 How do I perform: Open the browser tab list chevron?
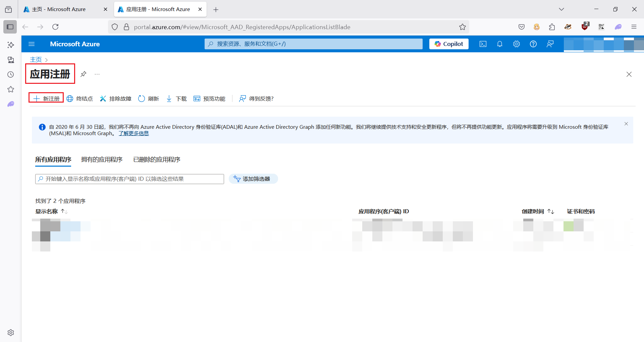pyautogui.click(x=562, y=9)
